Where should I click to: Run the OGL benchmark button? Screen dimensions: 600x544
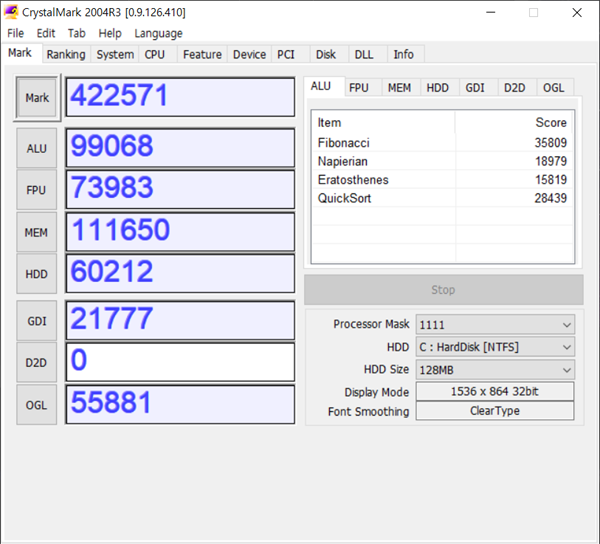pos(37,405)
